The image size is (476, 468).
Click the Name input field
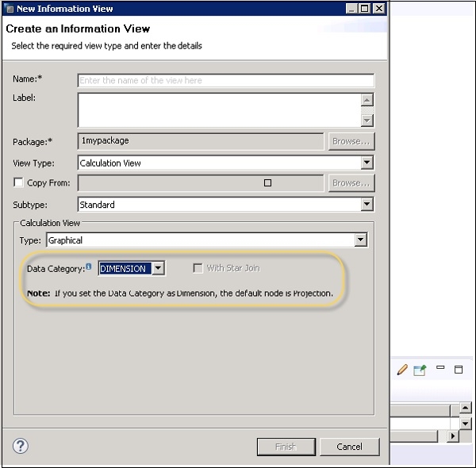pos(225,80)
